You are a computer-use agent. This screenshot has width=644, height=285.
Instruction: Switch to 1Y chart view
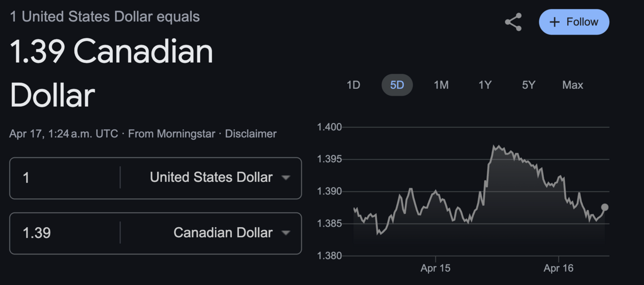coord(485,85)
